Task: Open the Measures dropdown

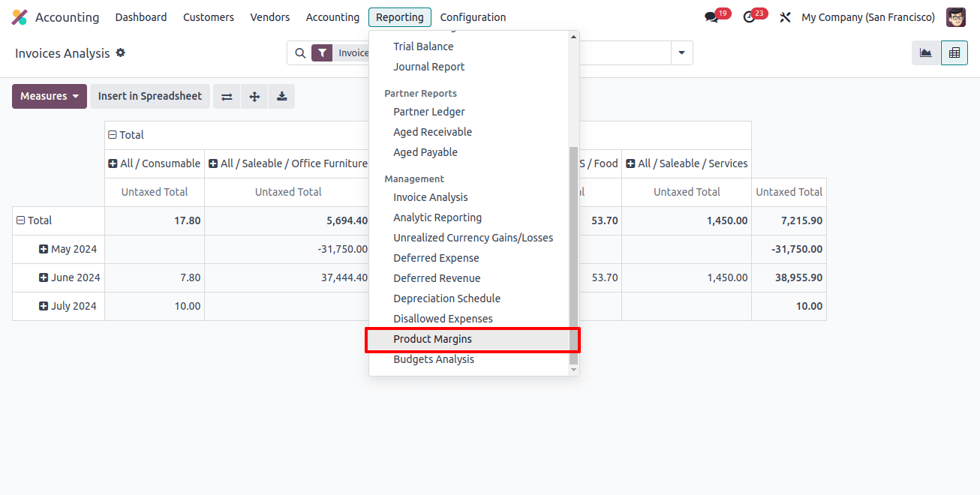Action: click(50, 96)
